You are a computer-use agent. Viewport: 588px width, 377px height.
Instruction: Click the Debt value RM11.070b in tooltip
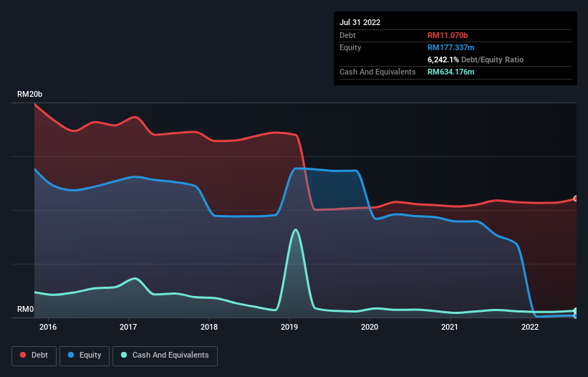coord(448,35)
